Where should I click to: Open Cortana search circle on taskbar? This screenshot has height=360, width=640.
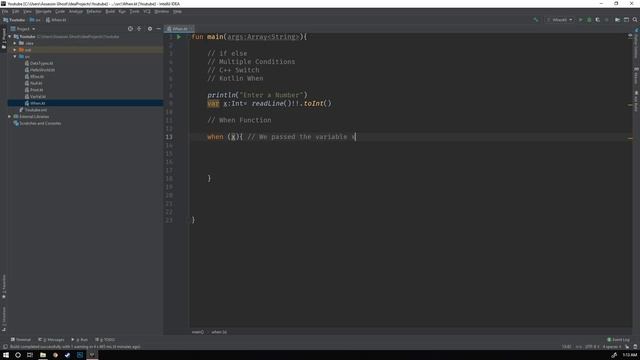(18, 355)
